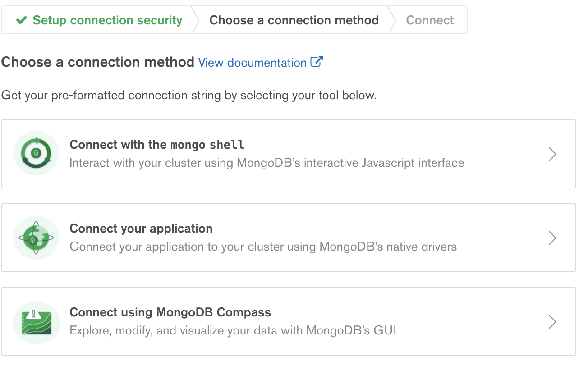Click the mongo shell circular arrows icon
The width and height of the screenshot is (588, 366).
coord(36,153)
